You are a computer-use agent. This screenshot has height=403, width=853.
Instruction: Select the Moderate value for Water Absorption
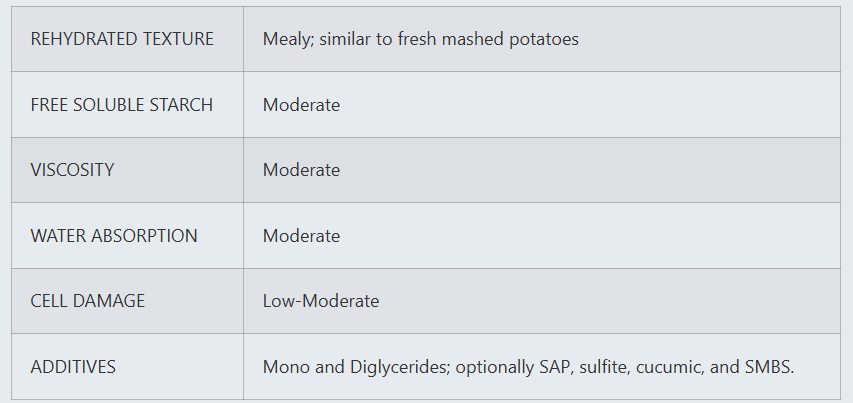[x=301, y=236]
